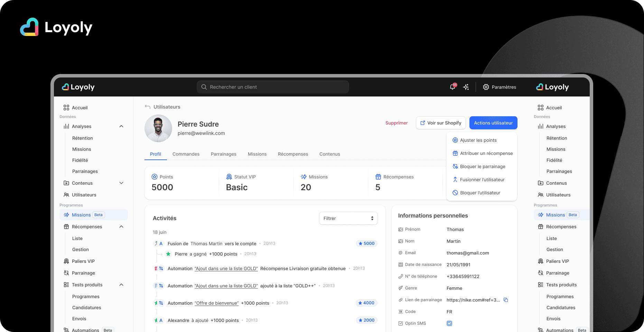This screenshot has height=332, width=644.
Task: Click the 5000 points badge in activities
Action: (366, 243)
